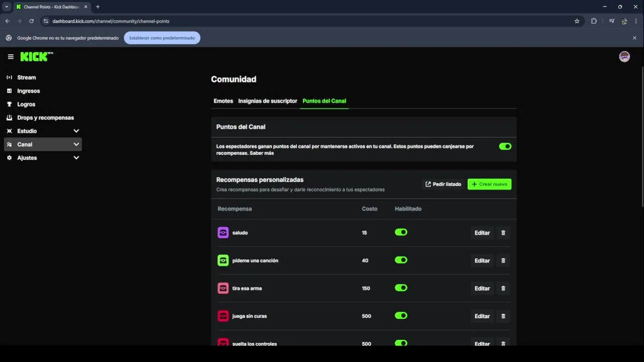Viewport: 644px width, 362px height.
Task: Disable the saludo reward toggle
Action: (401, 232)
